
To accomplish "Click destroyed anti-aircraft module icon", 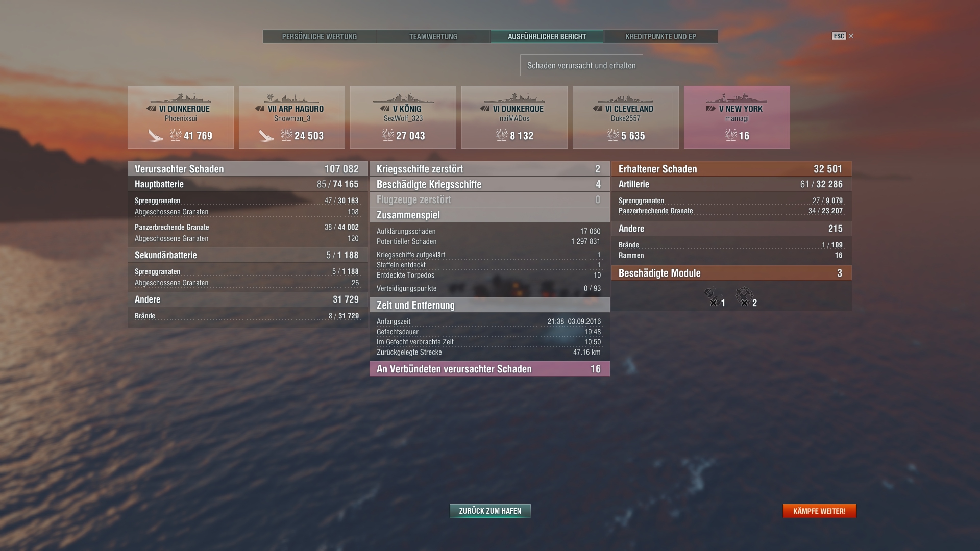I will (x=744, y=296).
